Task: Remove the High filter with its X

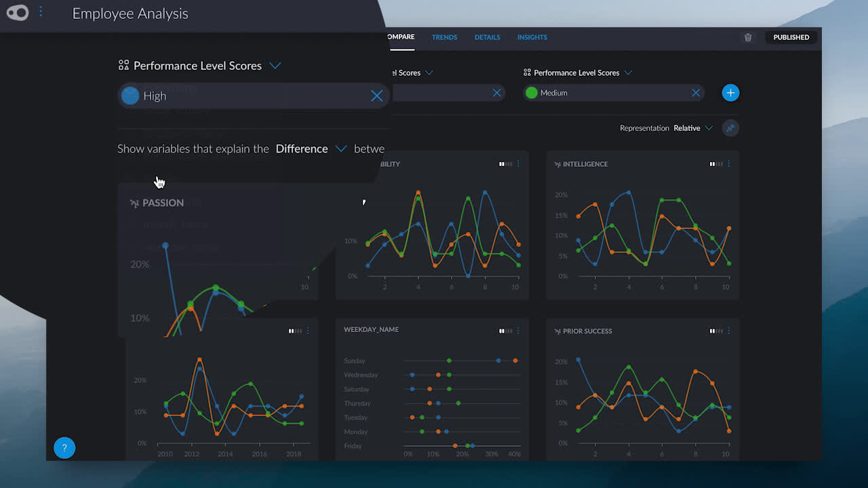Action: coord(376,96)
